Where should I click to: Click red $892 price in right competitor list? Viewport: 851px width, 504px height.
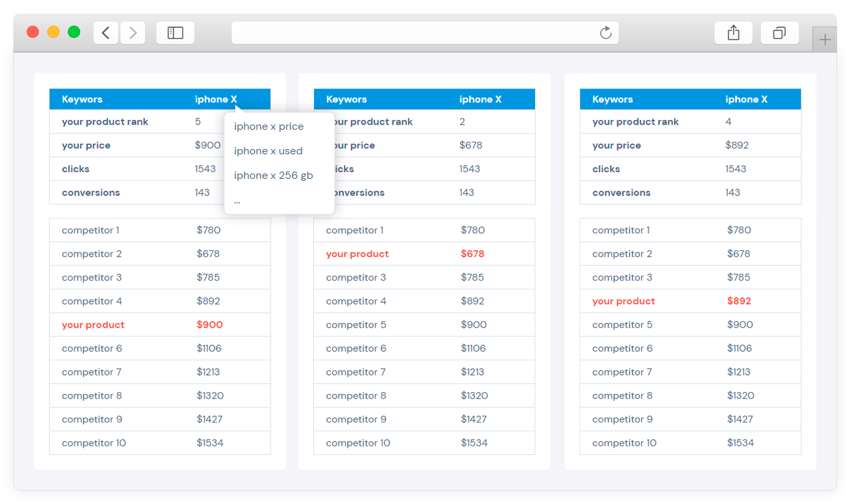[x=739, y=301]
